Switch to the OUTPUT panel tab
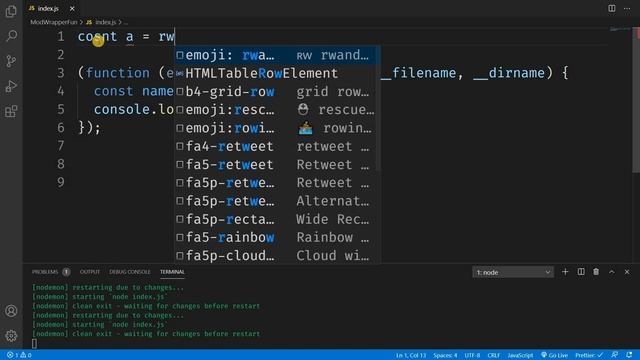The height and width of the screenshot is (360, 640). point(90,272)
